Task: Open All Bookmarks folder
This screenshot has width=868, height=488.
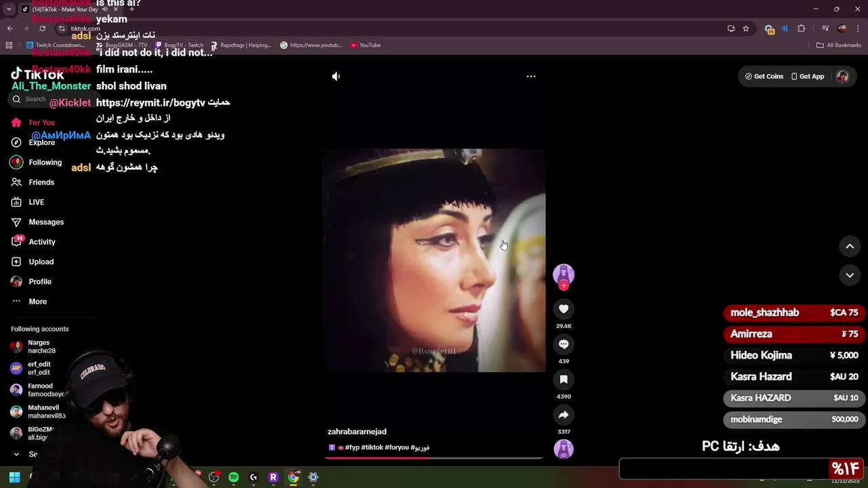Action: [x=839, y=45]
